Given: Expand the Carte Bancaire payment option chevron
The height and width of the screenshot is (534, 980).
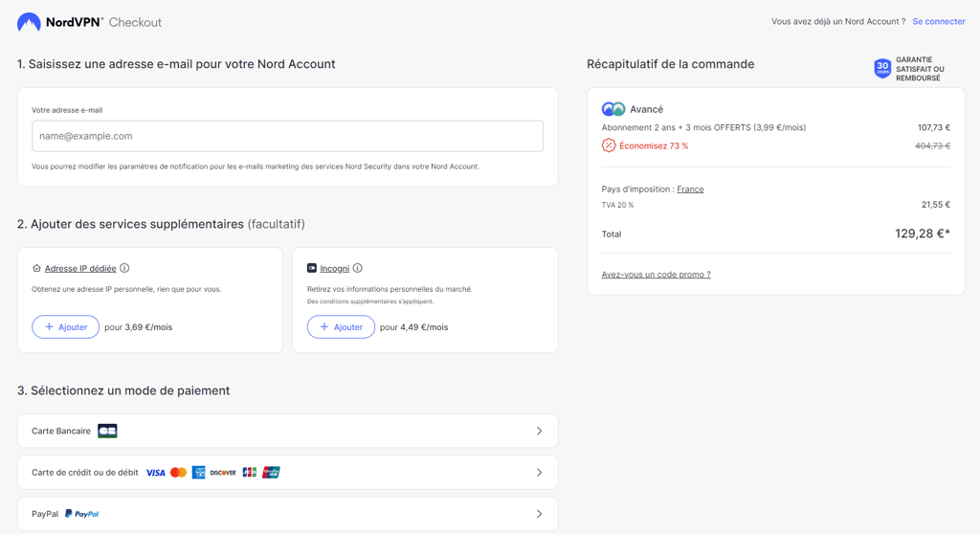Looking at the screenshot, I should [540, 431].
